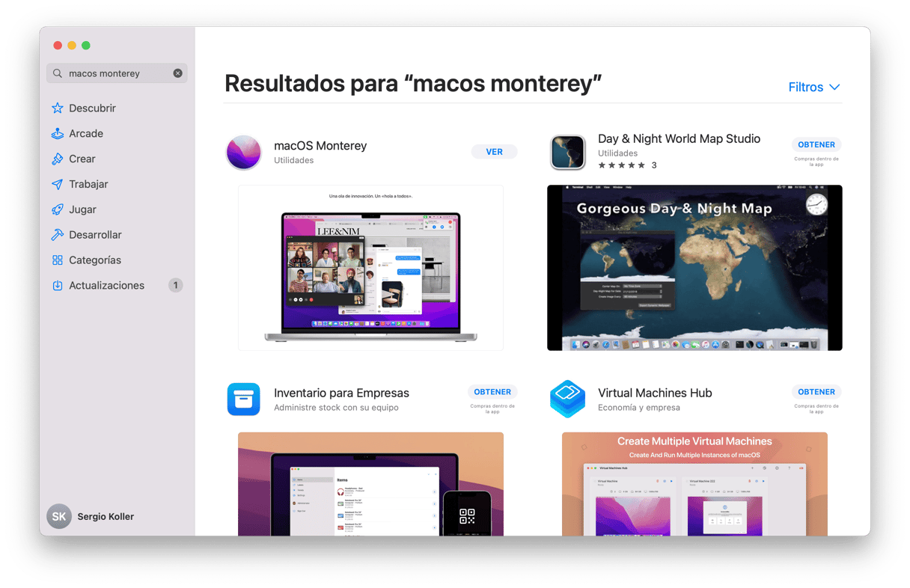This screenshot has width=910, height=588.
Task: Open Day & Night World Map Studio title
Action: (x=679, y=139)
